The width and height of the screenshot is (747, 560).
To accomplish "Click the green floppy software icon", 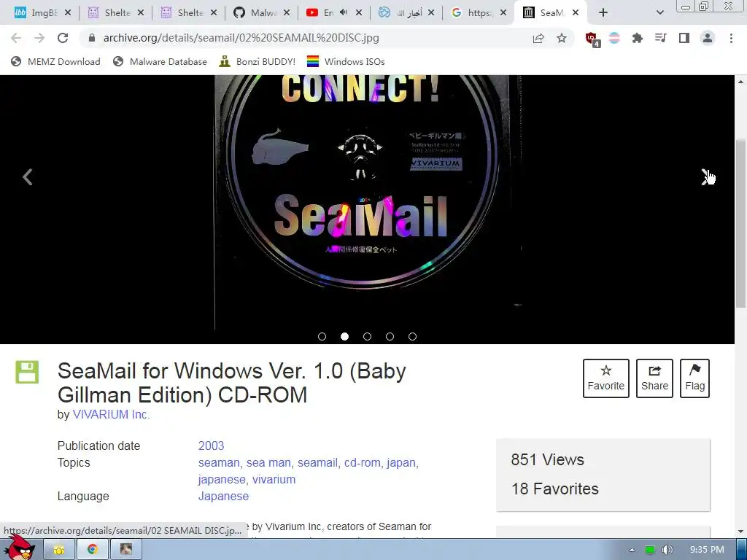I will (27, 373).
